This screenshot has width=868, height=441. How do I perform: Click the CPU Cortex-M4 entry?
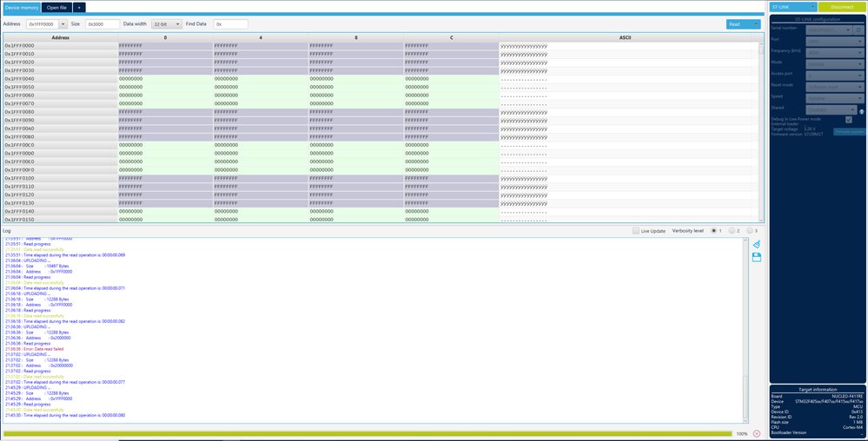[817, 427]
